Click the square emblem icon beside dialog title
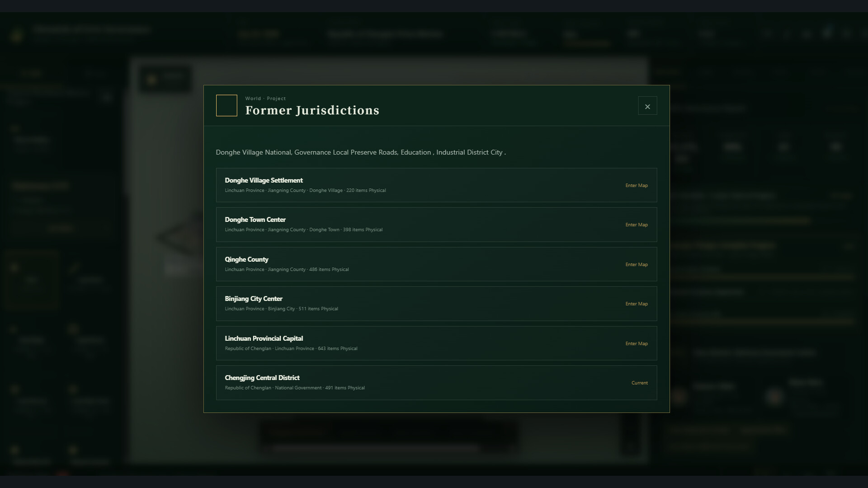This screenshot has height=488, width=868. coord(226,105)
